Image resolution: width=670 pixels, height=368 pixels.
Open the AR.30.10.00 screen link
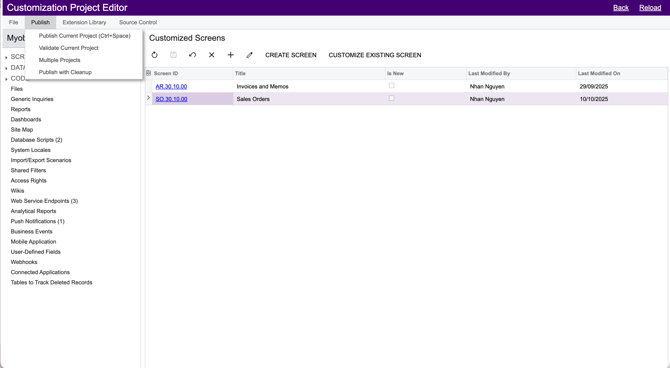tap(171, 86)
